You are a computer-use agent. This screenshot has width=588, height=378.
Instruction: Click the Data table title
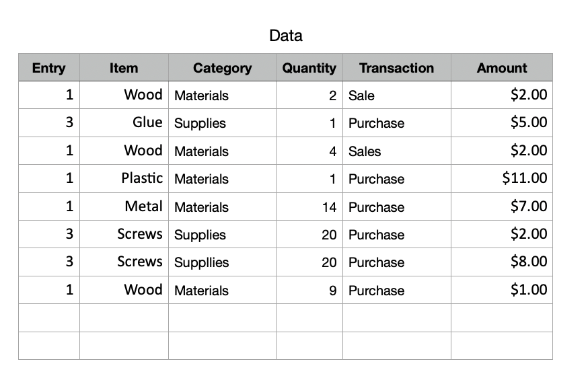pyautogui.click(x=286, y=36)
